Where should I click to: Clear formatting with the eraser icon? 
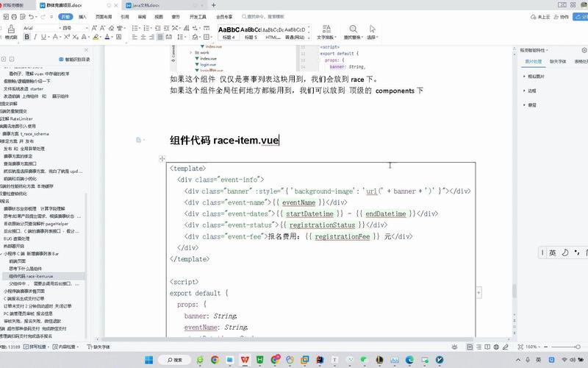pyautogui.click(x=111, y=28)
